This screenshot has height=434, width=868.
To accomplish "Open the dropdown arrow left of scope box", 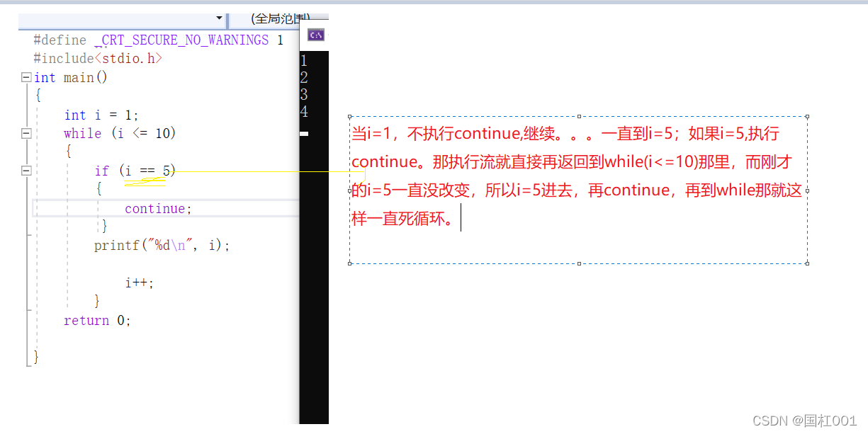I will pyautogui.click(x=219, y=18).
